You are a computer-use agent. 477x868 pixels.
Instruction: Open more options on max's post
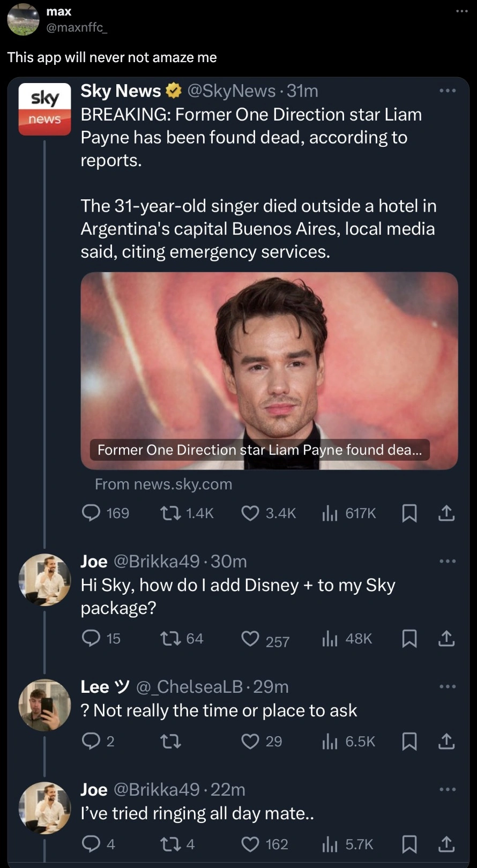coord(462,11)
